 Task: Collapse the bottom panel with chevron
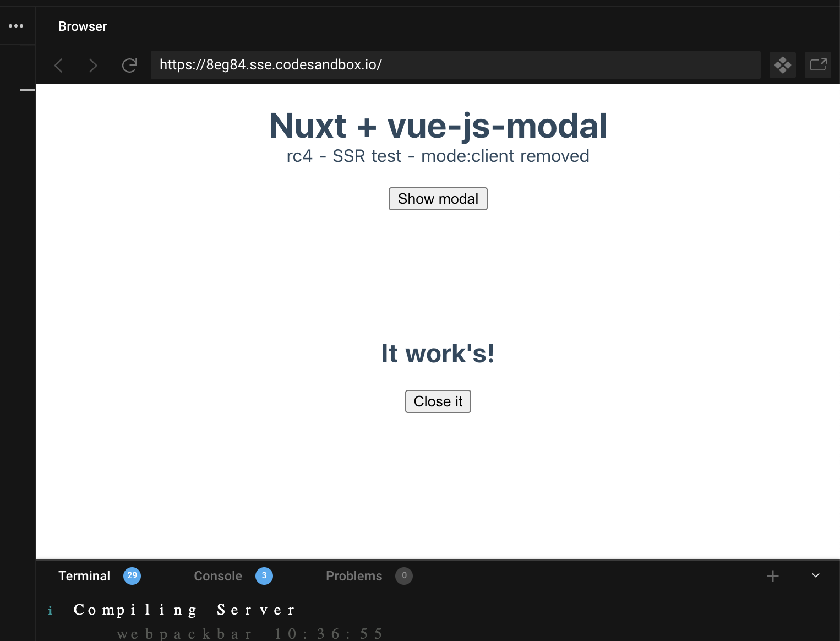click(x=816, y=575)
